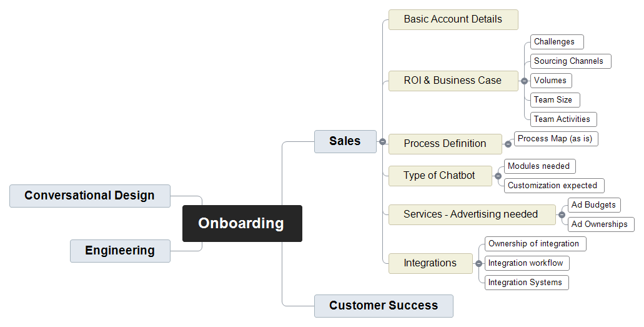644x327 pixels.
Task: Collapse Services - Advertising needed subtopics
Action: pos(562,214)
